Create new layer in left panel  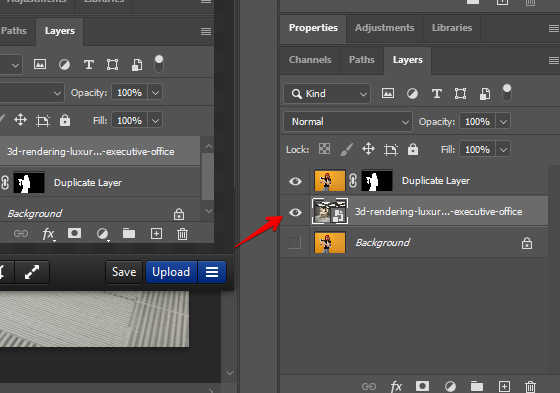156,234
